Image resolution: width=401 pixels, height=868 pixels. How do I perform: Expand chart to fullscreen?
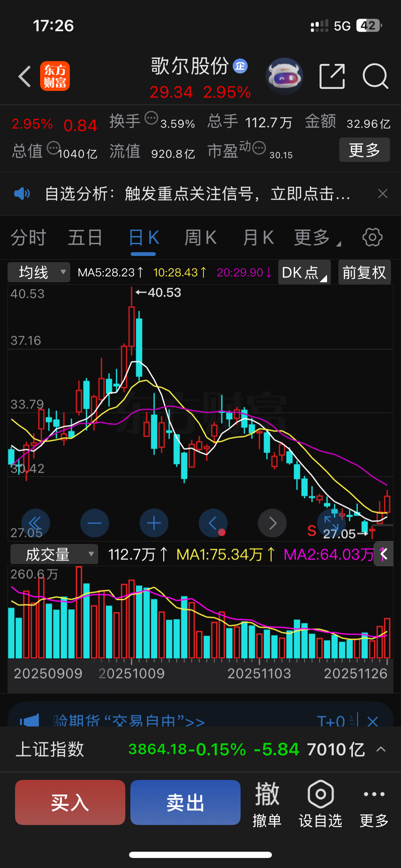331,523
